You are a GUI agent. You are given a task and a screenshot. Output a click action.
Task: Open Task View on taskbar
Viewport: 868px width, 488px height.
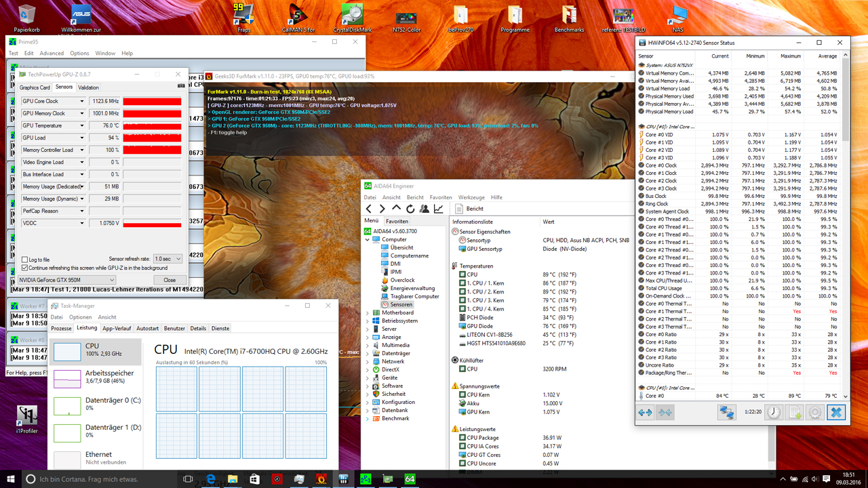[x=188, y=479]
